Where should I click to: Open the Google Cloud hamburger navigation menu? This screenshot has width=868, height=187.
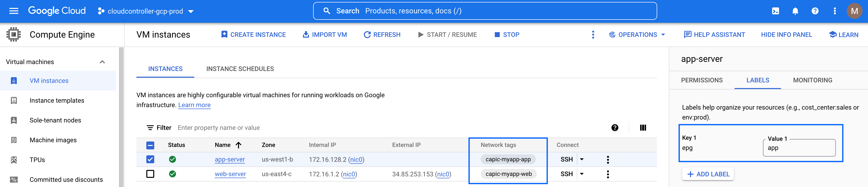14,11
